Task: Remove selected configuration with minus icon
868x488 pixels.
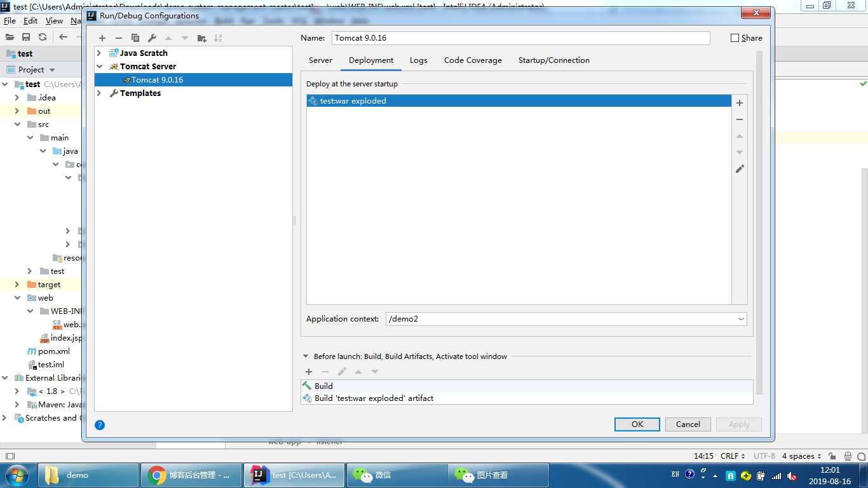Action: pos(119,38)
